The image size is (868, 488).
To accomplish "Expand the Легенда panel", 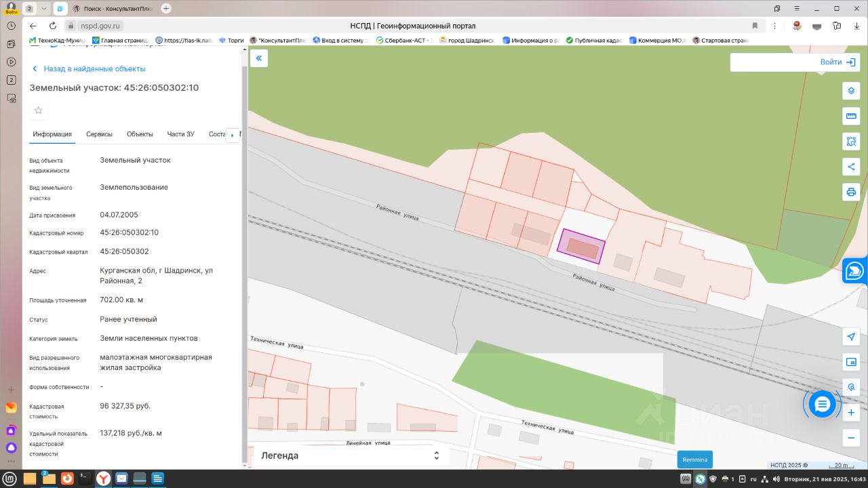I will 437,455.
